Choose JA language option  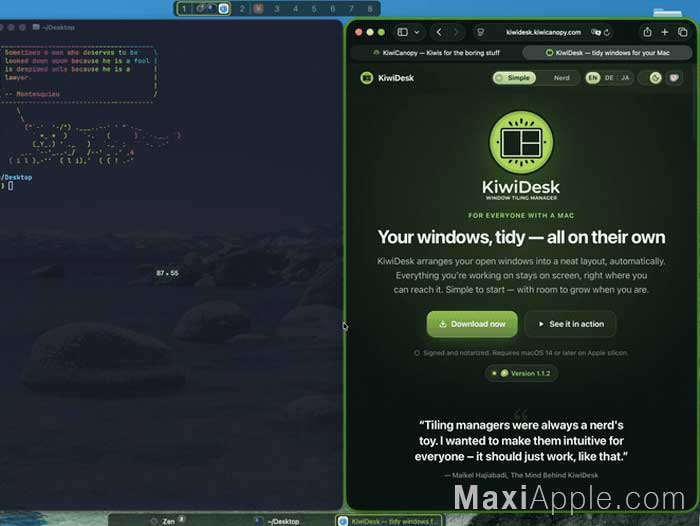(x=625, y=78)
